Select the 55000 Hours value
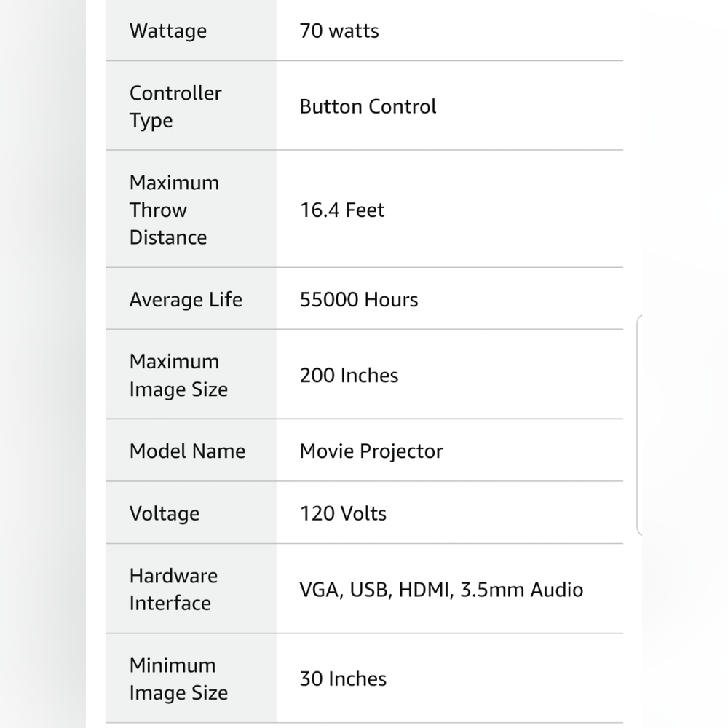The height and width of the screenshot is (728, 728). [359, 299]
